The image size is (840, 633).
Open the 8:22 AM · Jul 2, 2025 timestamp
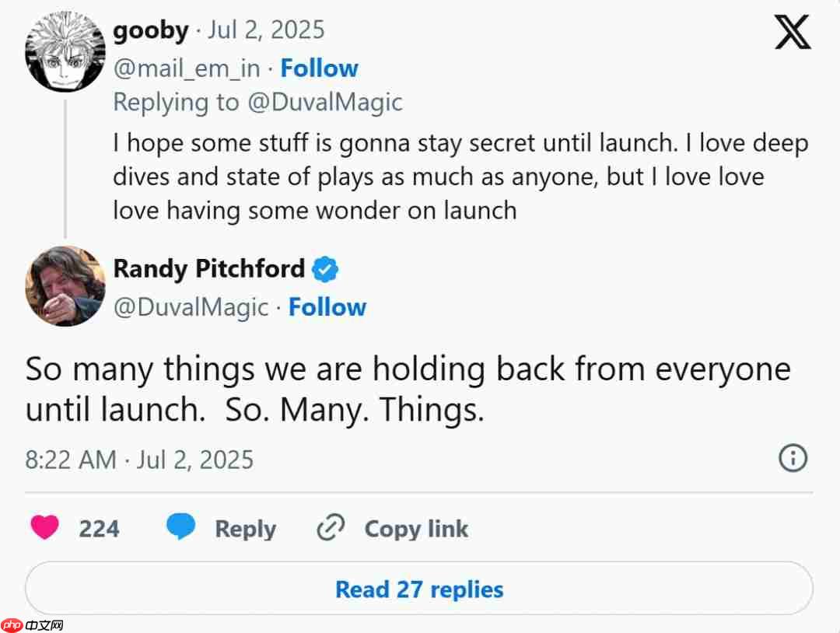(139, 460)
